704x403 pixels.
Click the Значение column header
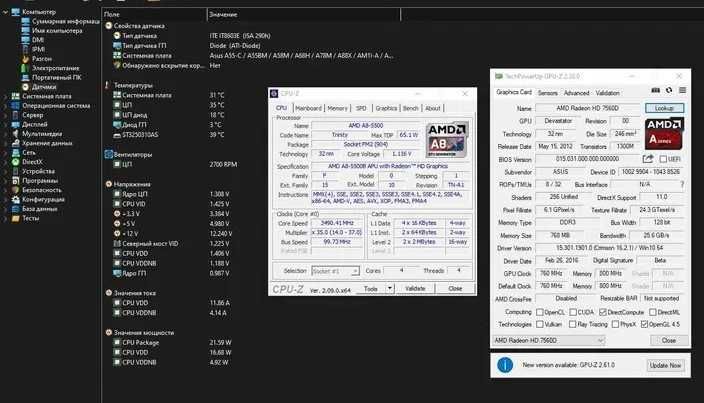[304, 14]
